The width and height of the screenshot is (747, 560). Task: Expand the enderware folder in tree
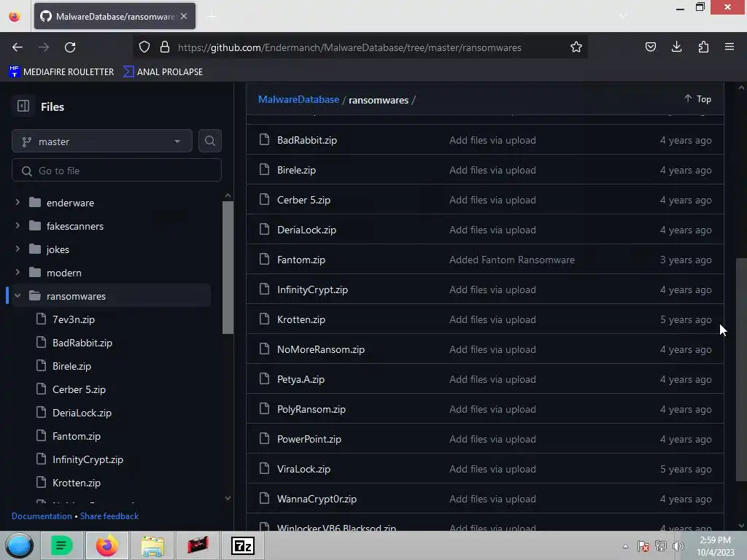pos(18,203)
